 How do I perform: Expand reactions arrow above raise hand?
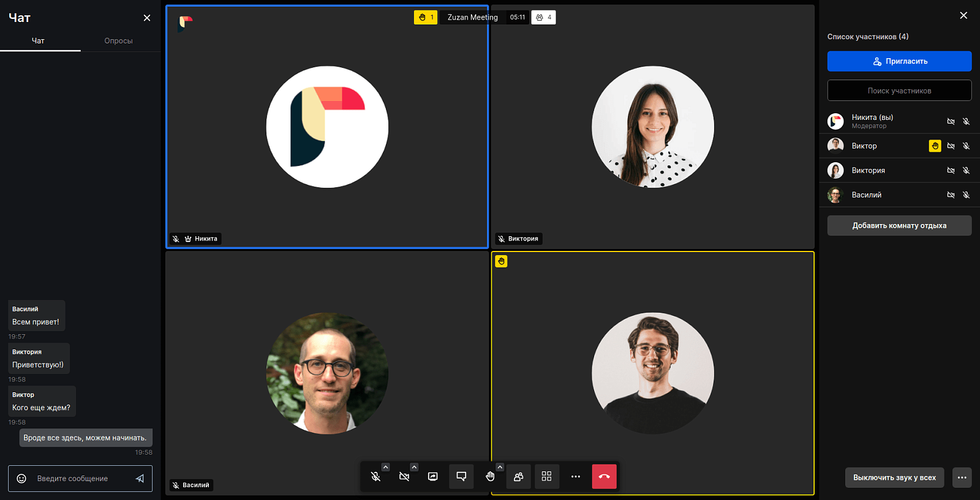coord(500,467)
